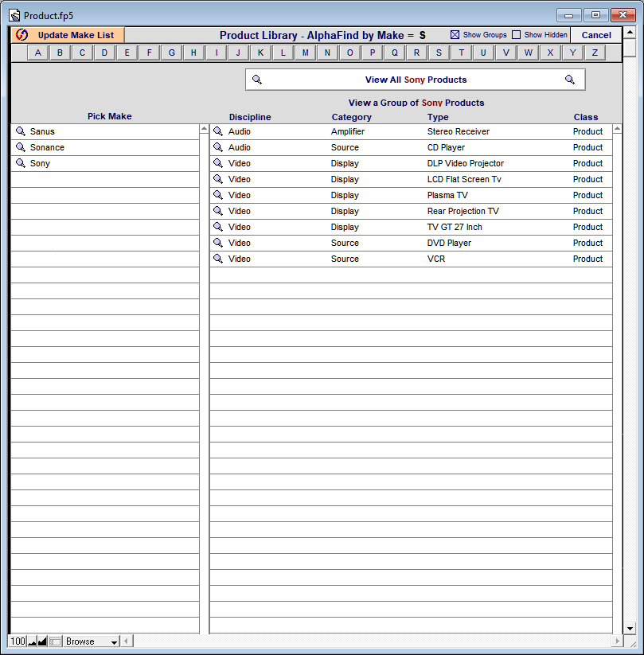Click the DLP Video Projector type text

click(x=465, y=163)
